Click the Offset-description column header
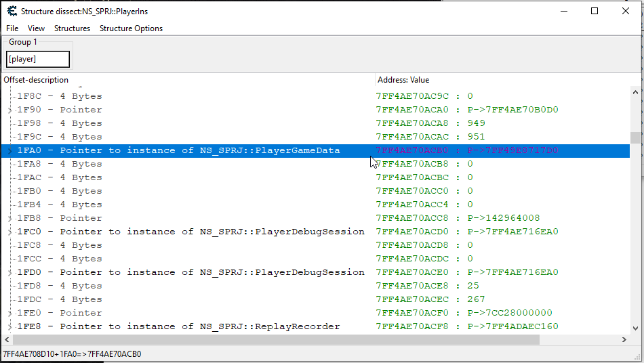The width and height of the screenshot is (644, 363). coord(36,80)
